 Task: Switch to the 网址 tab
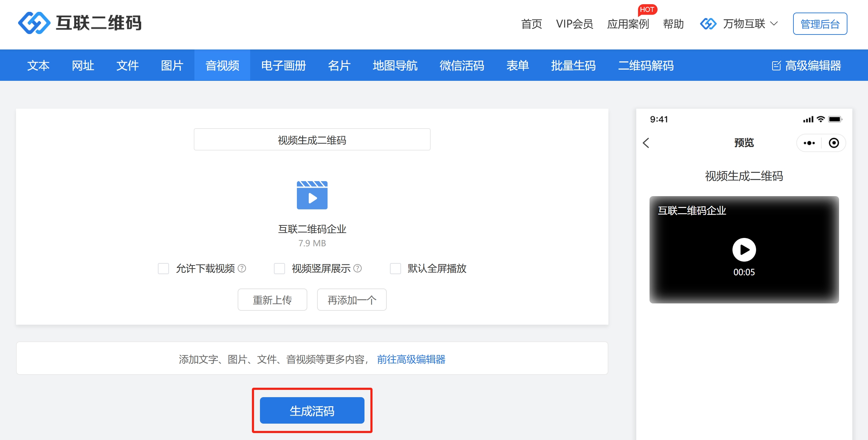(x=83, y=65)
